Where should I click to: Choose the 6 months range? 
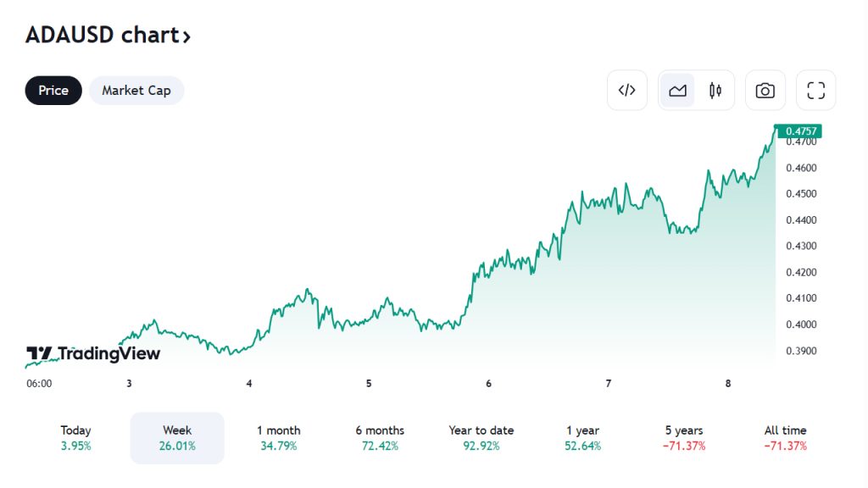click(380, 438)
